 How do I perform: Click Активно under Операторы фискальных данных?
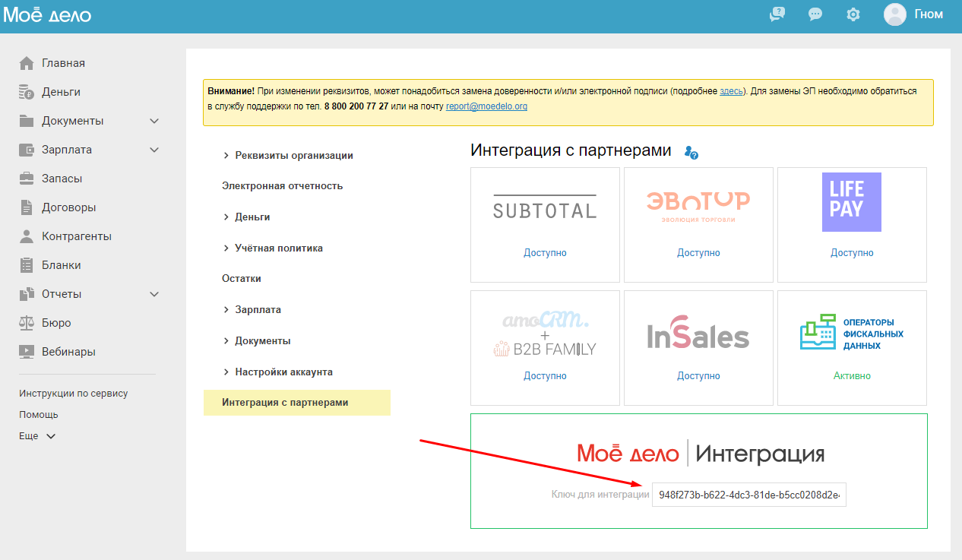point(852,375)
